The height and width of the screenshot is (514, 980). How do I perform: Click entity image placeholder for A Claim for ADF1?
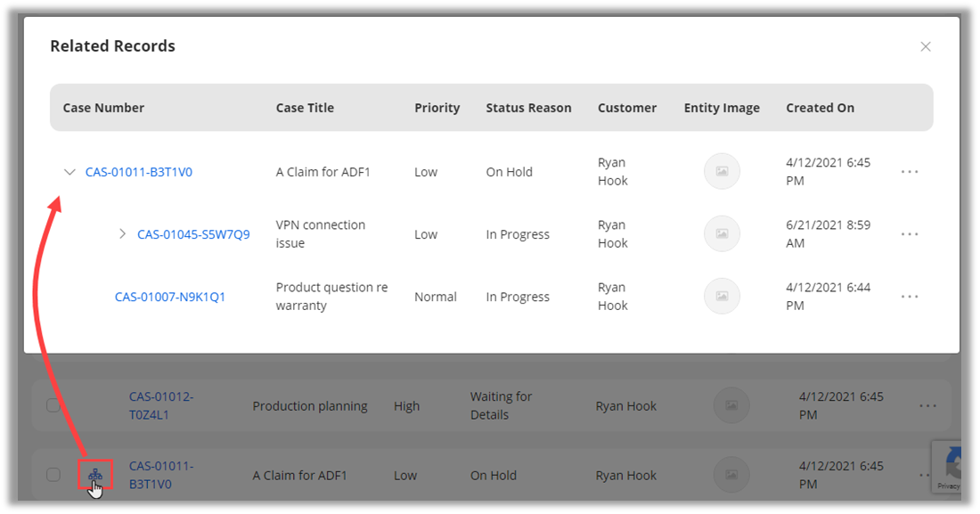[x=722, y=172]
